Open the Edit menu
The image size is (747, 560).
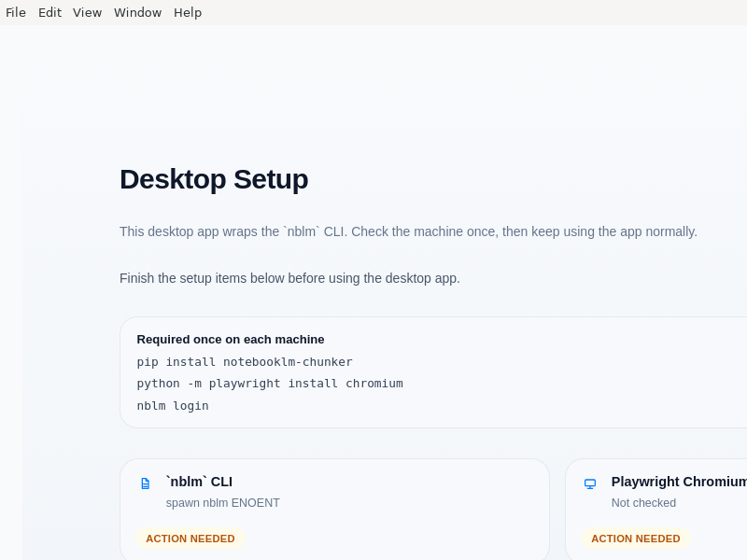[x=50, y=12]
